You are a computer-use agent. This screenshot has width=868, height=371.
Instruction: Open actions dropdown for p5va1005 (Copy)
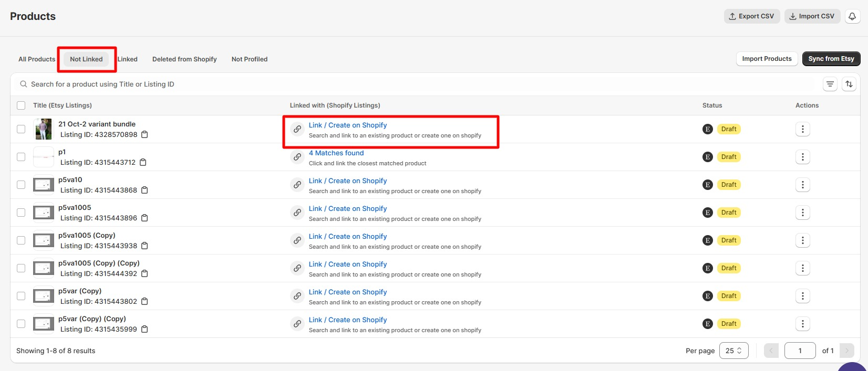tap(802, 240)
